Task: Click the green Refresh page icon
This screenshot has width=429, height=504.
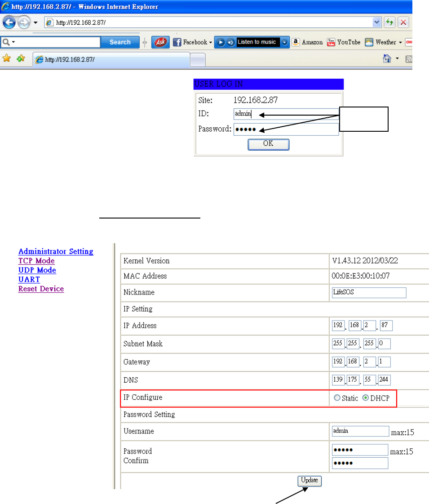Action: click(x=389, y=22)
